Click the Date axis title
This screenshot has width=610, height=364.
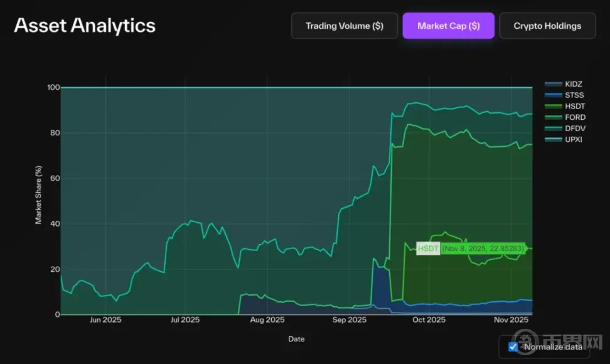[x=296, y=339]
